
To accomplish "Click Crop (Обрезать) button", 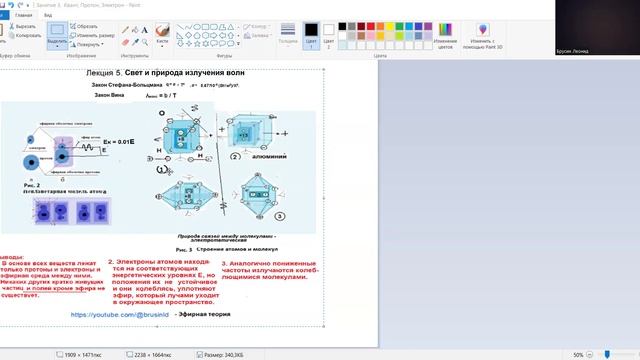I will [x=84, y=26].
